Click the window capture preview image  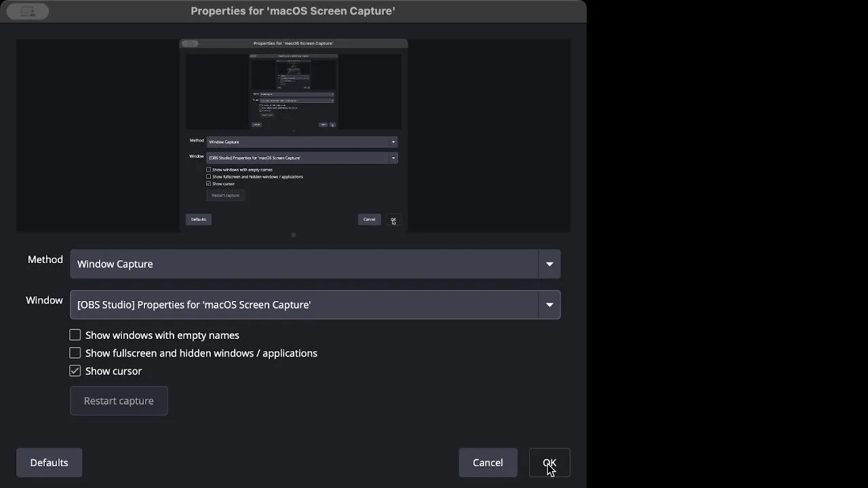point(293,136)
